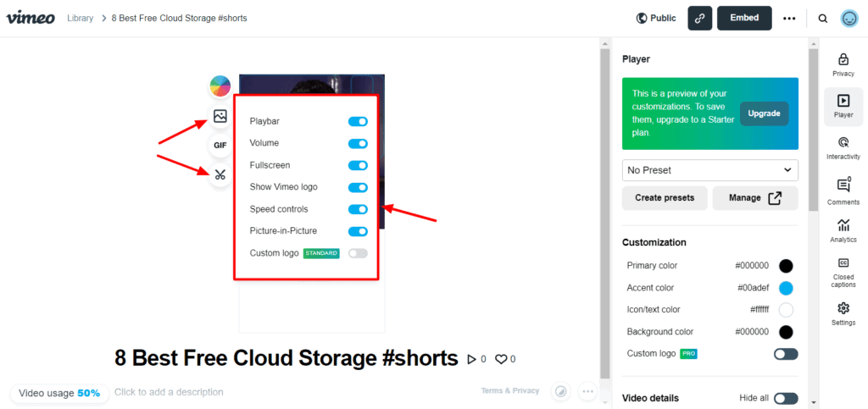This screenshot has width=868, height=409.
Task: Disable the Fullscreen toggle
Action: tap(358, 165)
